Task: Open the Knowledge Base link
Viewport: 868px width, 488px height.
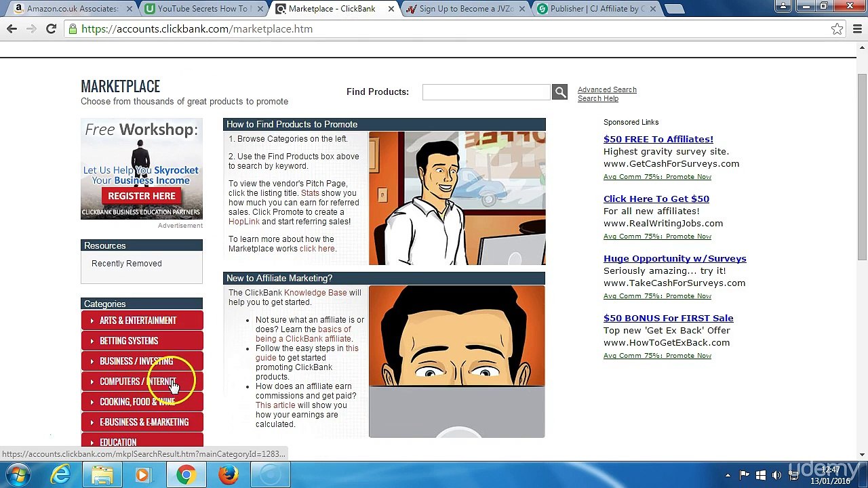Action: [x=315, y=293]
